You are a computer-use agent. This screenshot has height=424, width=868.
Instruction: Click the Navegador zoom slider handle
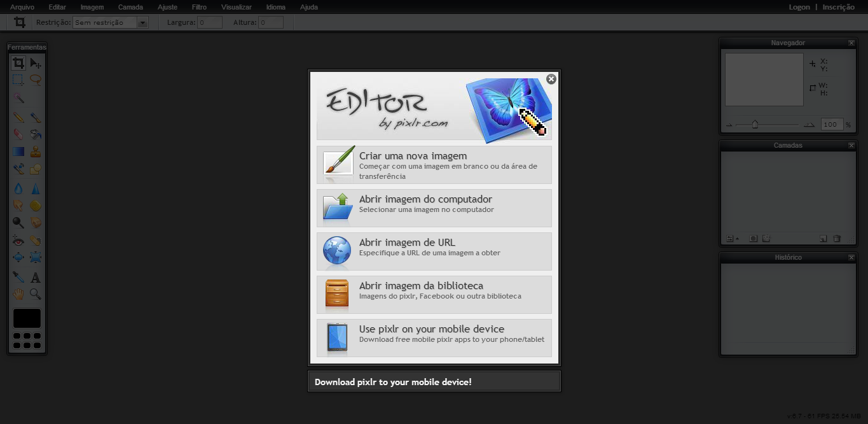(755, 125)
